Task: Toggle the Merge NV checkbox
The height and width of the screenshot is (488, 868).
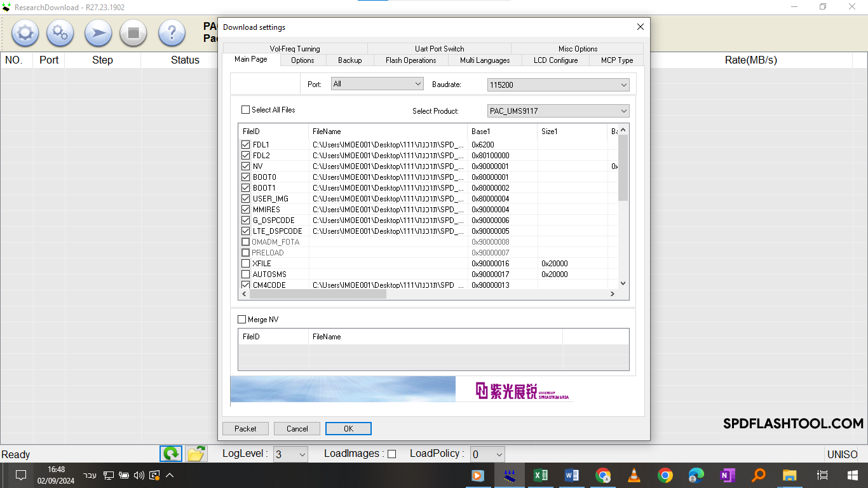Action: (241, 320)
